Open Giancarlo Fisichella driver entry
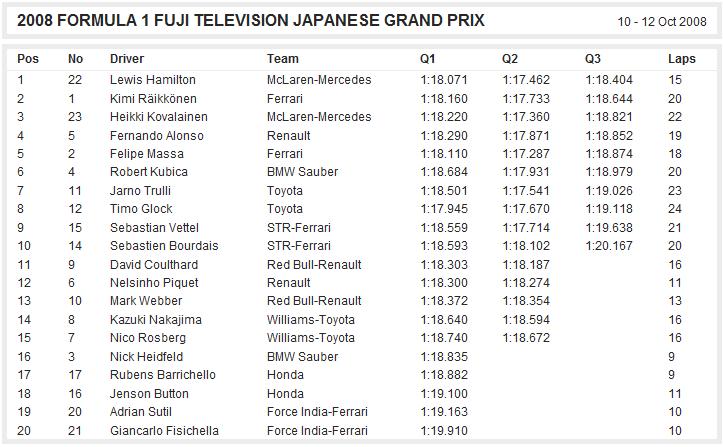723x447 pixels. 164,431
